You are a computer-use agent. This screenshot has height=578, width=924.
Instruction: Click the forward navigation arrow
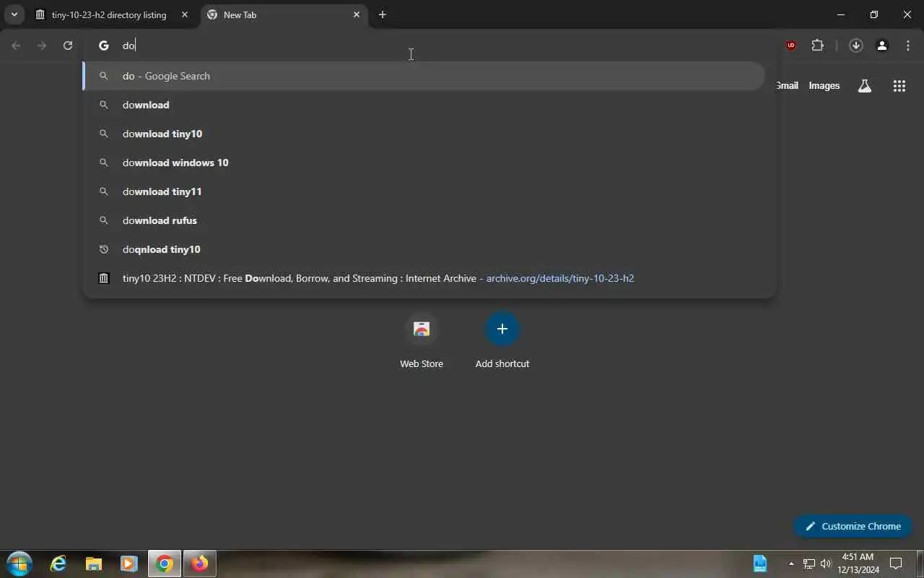coord(42,46)
